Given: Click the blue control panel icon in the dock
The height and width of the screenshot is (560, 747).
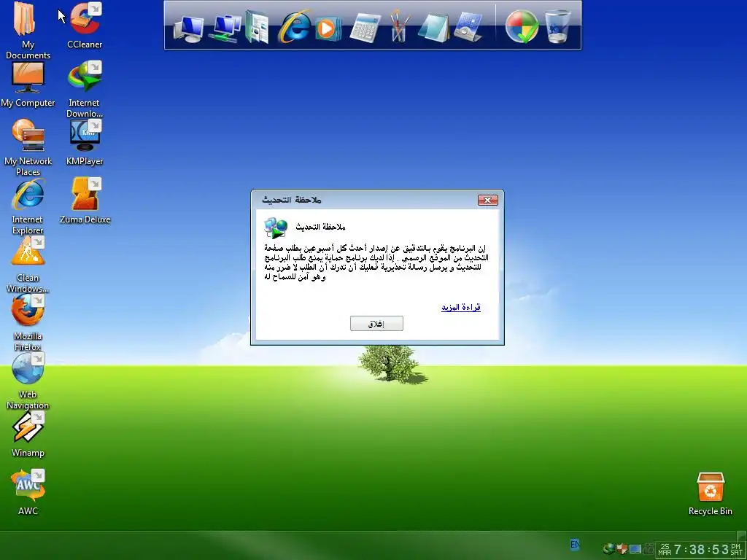Looking at the screenshot, I should point(469,27).
